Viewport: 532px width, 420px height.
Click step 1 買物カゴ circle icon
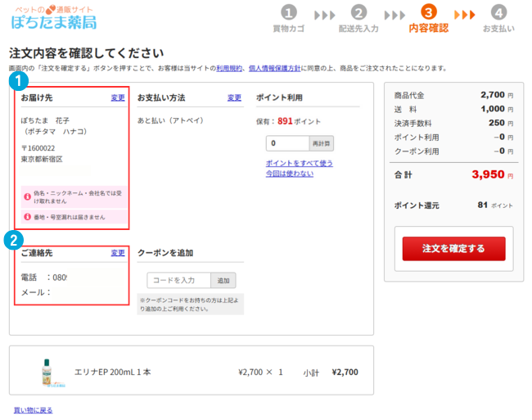[x=288, y=13]
